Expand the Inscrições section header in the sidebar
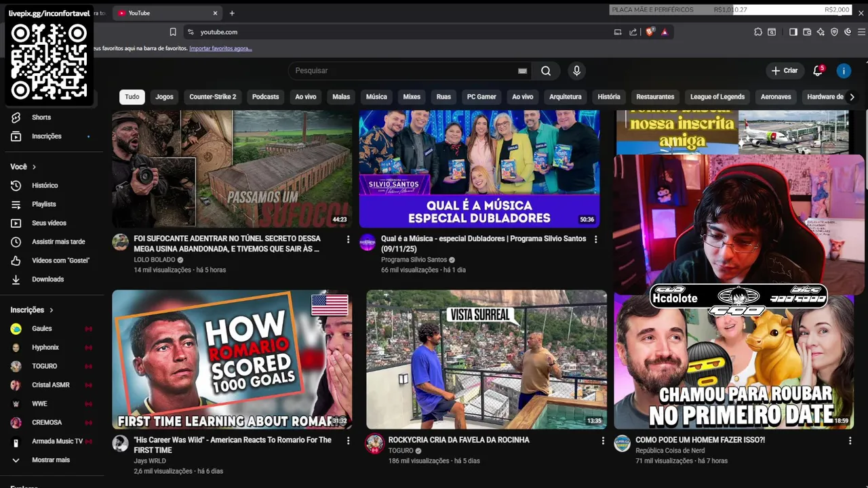Viewport: 868px width, 488px height. click(x=32, y=310)
